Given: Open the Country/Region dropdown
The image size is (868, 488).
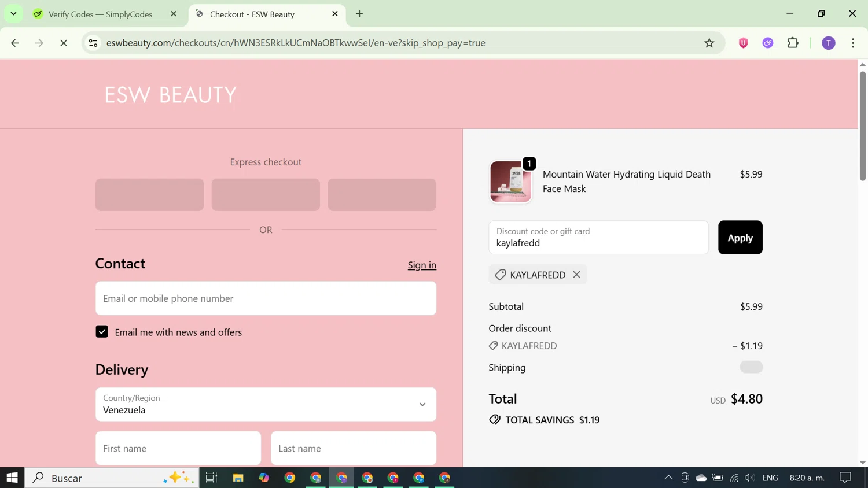Looking at the screenshot, I should pos(266,404).
